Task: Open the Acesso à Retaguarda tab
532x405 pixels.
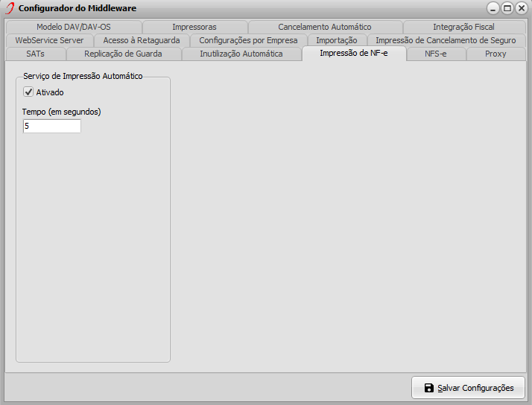Action: (x=141, y=40)
